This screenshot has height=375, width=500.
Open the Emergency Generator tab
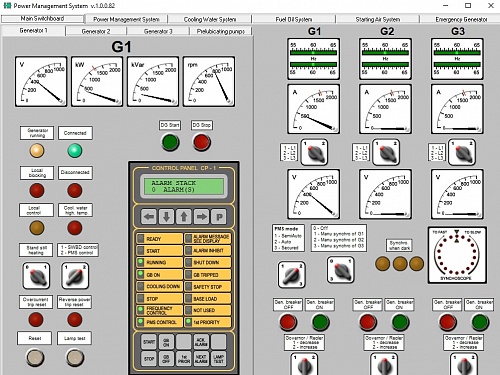pyautogui.click(x=461, y=19)
